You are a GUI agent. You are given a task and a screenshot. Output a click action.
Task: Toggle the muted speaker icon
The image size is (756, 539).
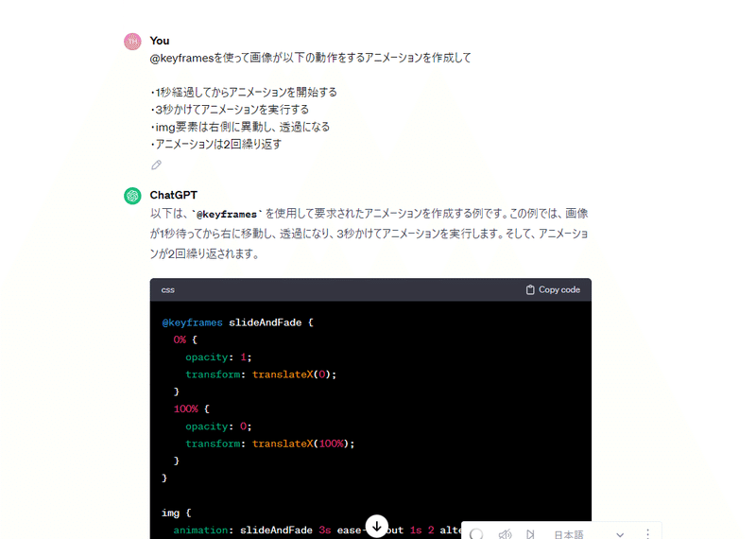click(505, 534)
